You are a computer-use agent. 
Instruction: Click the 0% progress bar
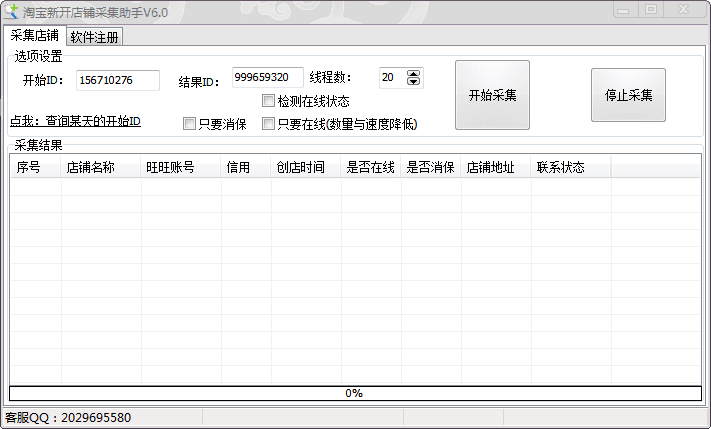point(355,393)
